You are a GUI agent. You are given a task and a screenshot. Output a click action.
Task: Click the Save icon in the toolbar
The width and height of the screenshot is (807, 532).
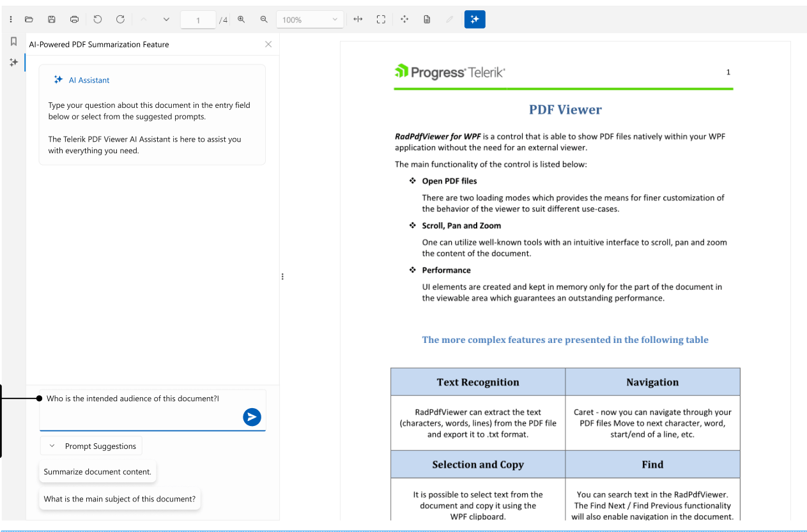tap(52, 20)
